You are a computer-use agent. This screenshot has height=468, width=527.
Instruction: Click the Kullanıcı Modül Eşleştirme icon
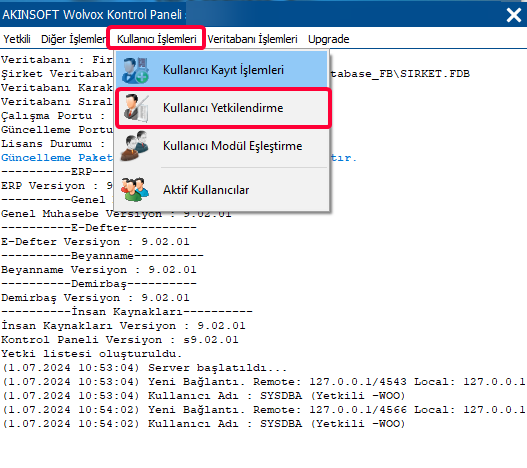[x=134, y=146]
